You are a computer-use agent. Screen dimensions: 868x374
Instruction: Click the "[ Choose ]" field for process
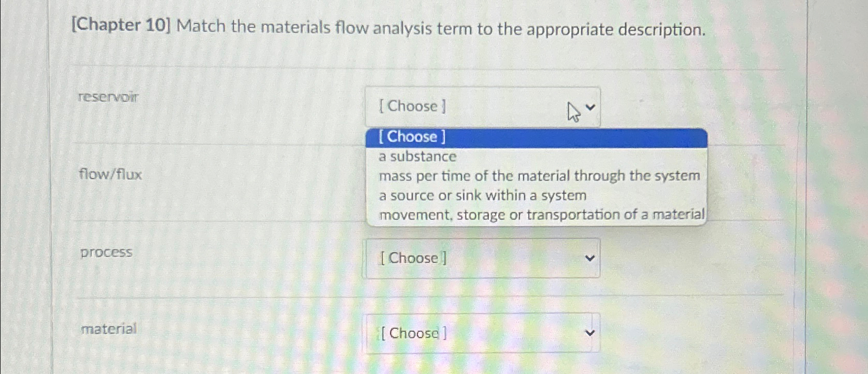[x=412, y=258]
